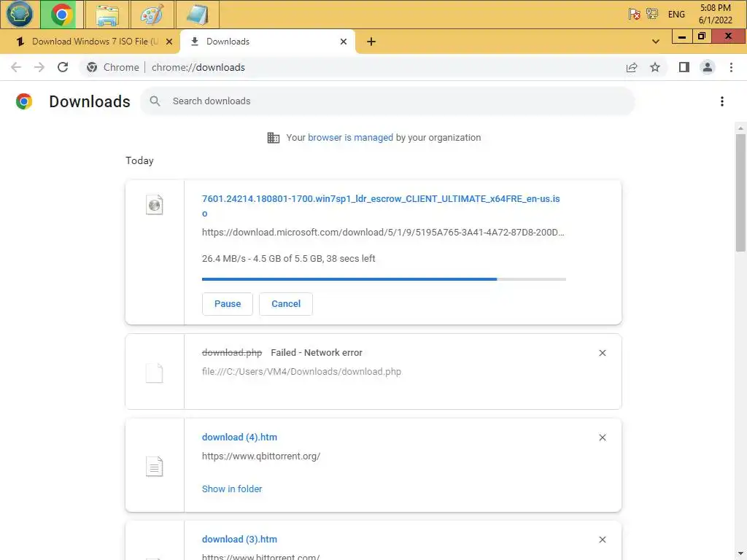The height and width of the screenshot is (560, 747).
Task: Close the Download Windows 7 ISO File tab
Action: pyautogui.click(x=169, y=42)
